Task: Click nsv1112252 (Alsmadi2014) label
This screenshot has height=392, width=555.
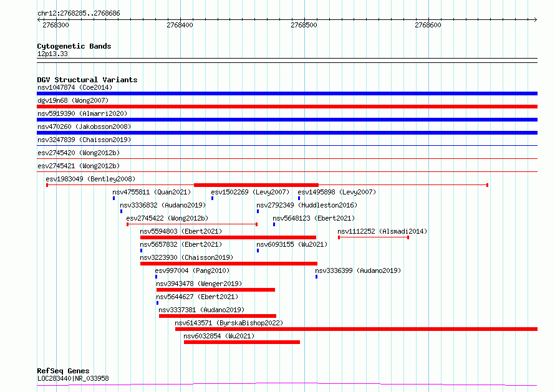Action: [382, 231]
